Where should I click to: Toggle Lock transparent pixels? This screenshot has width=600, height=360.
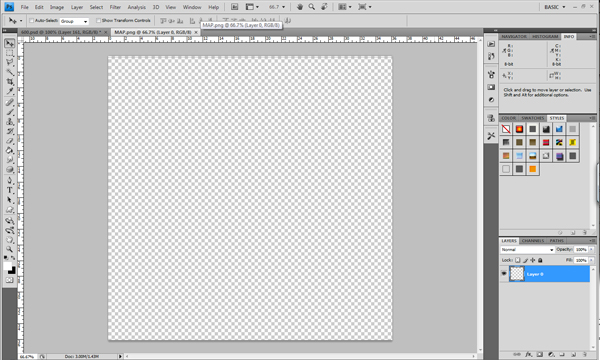(x=518, y=260)
